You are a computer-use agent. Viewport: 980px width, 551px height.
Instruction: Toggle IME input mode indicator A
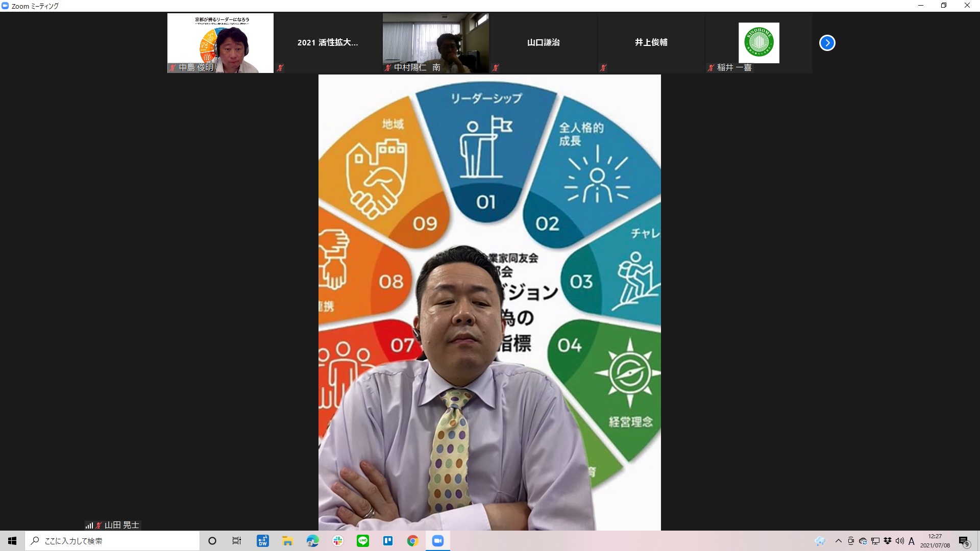point(912,541)
